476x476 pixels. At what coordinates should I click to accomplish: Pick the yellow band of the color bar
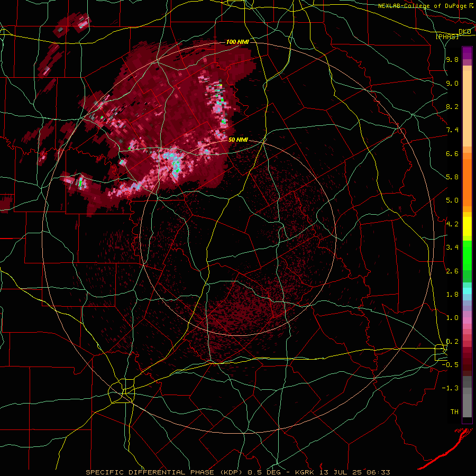467,226
